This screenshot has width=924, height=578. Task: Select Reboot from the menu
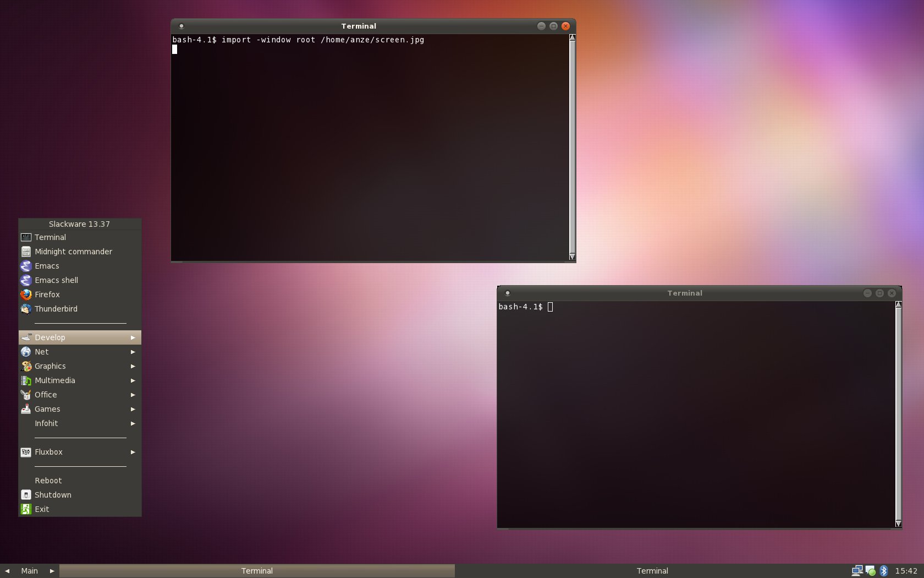pyautogui.click(x=80, y=481)
